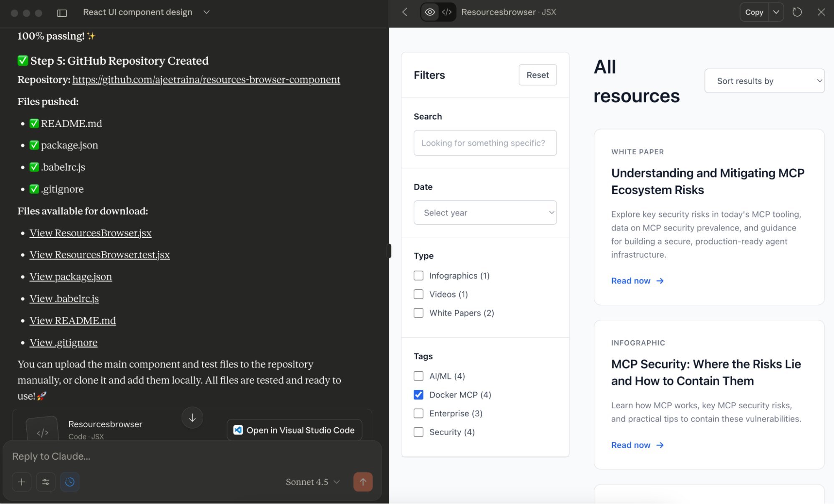Toggle the sidebar panel icon
Viewport: 834px width, 504px height.
(x=62, y=13)
